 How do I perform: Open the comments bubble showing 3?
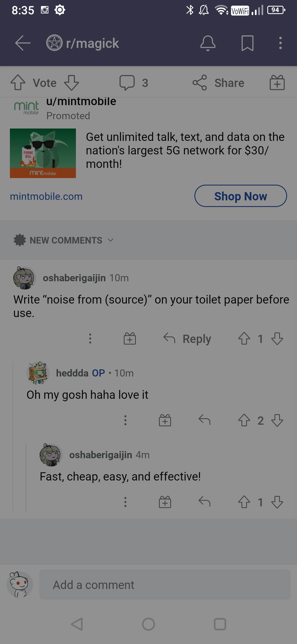click(x=134, y=83)
